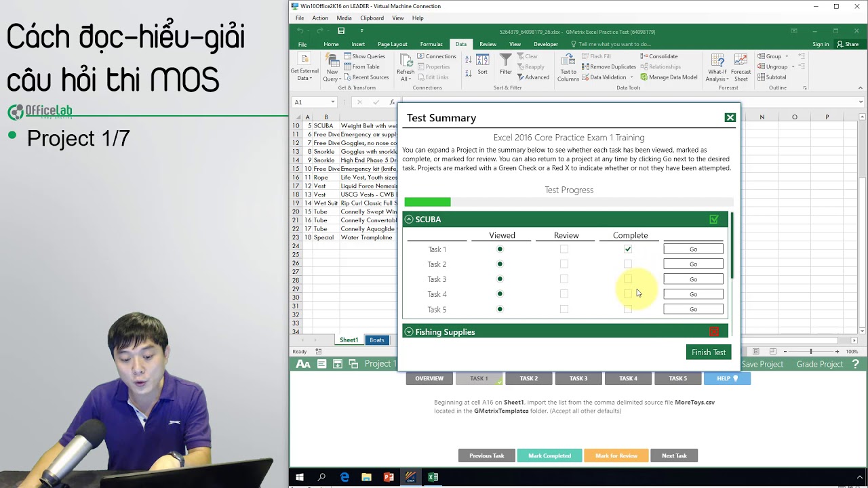Check Task 2 Review checkbox

564,264
